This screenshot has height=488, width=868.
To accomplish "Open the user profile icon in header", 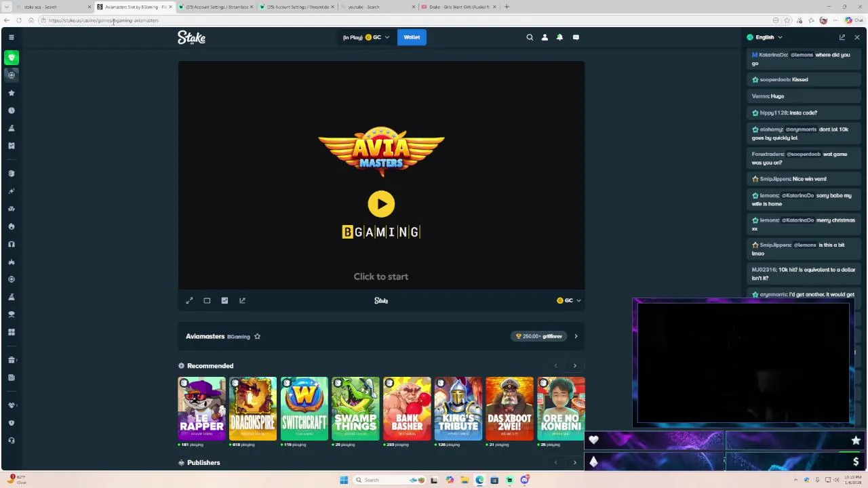I will pos(545,37).
